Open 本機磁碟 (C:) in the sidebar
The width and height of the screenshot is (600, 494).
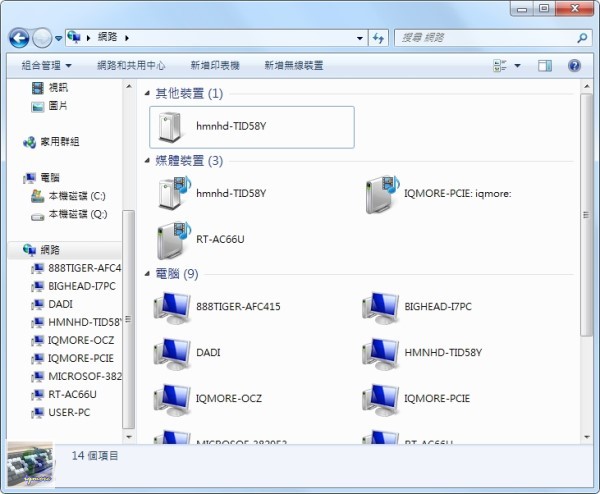click(68, 196)
